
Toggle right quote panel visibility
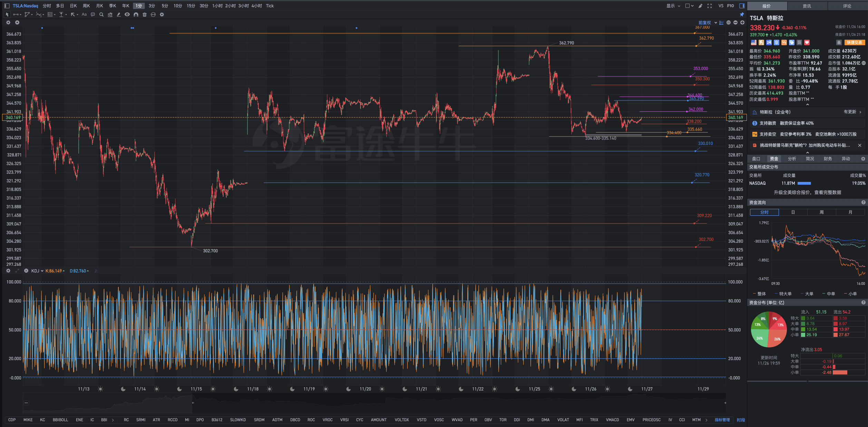tap(742, 6)
